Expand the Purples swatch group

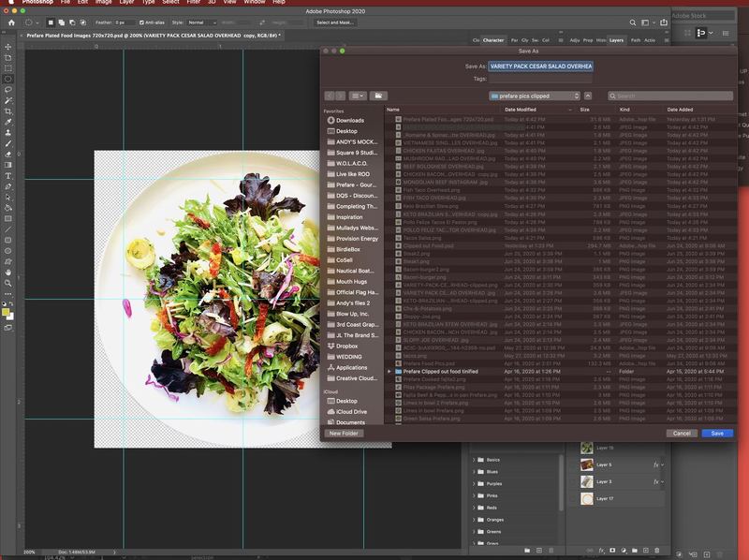click(474, 483)
